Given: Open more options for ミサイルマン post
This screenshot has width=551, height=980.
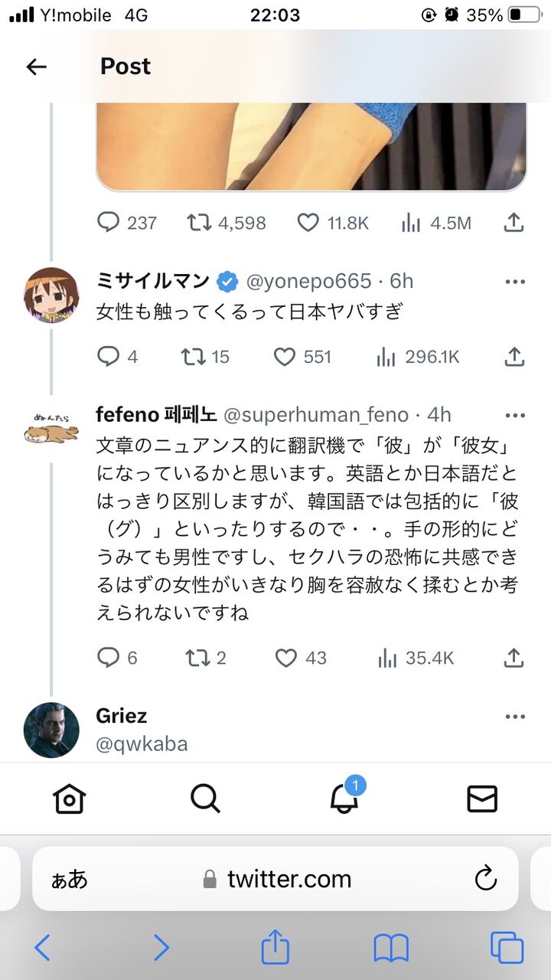Looking at the screenshot, I should (x=515, y=282).
